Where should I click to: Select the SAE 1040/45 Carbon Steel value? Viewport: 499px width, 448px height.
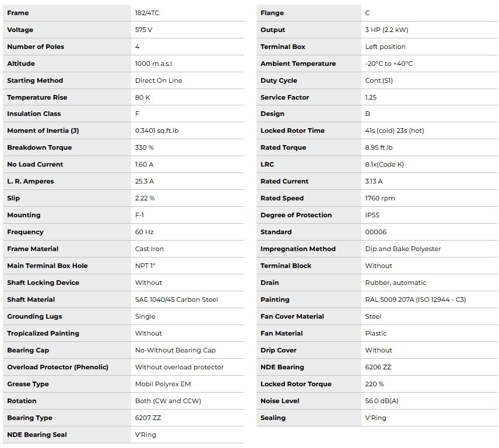coord(177,299)
